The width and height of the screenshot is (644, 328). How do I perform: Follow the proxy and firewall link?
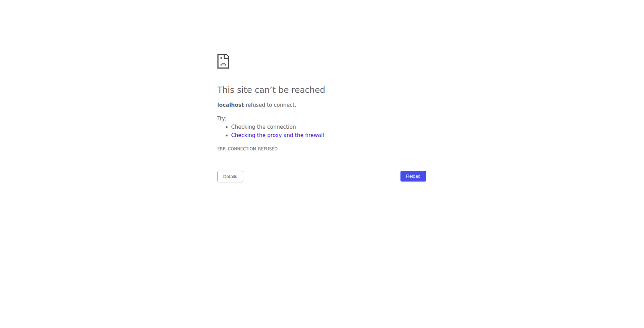277,135
